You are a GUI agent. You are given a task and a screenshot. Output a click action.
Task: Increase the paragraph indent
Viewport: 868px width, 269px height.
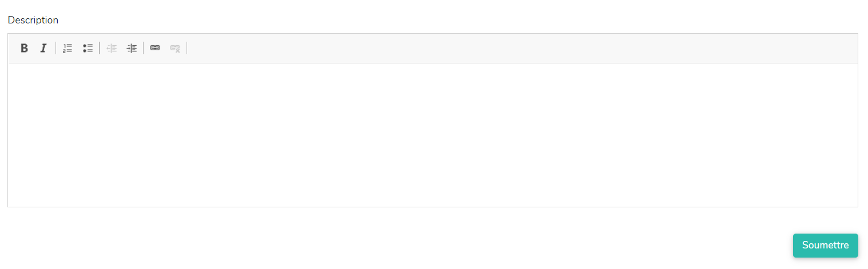pos(132,48)
